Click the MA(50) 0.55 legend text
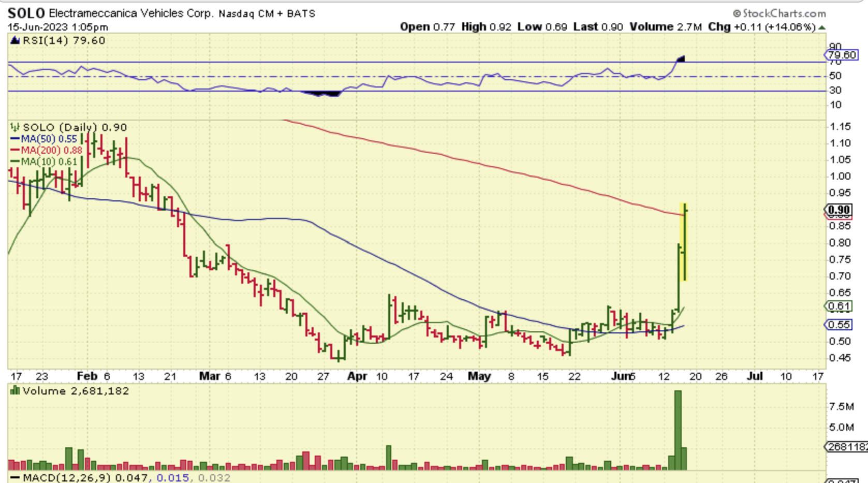 tap(49, 139)
